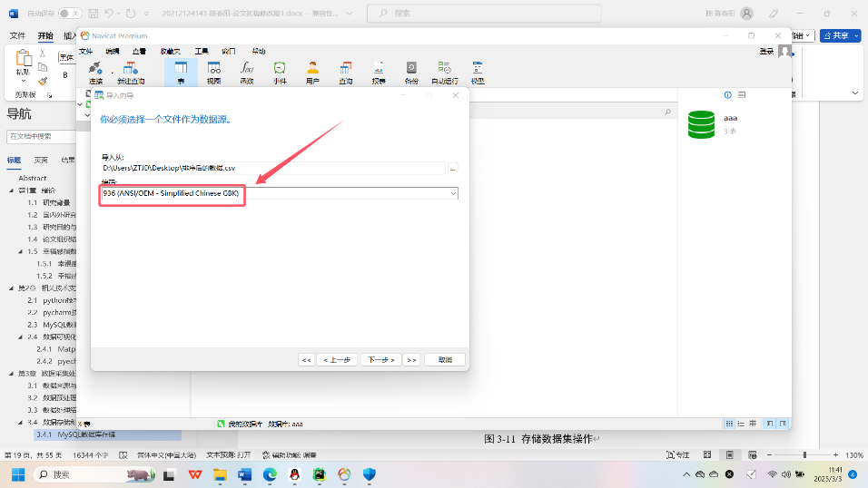Open Microsoft Edge from the taskbar
The height and width of the screenshot is (488, 868).
point(270,474)
